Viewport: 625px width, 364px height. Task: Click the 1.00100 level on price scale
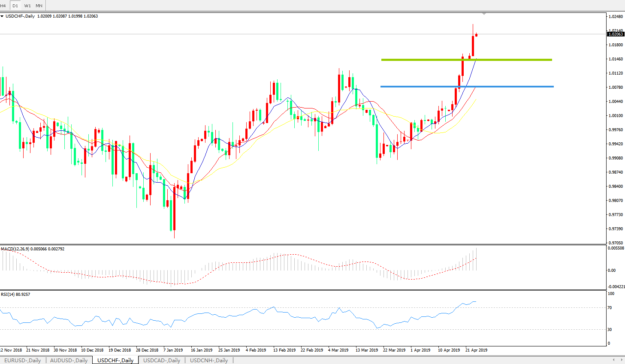616,116
